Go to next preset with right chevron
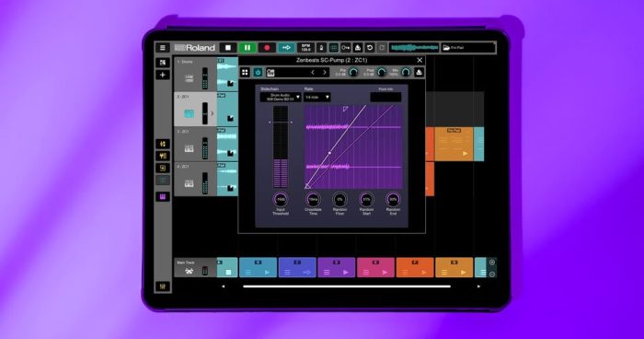 click(x=325, y=73)
